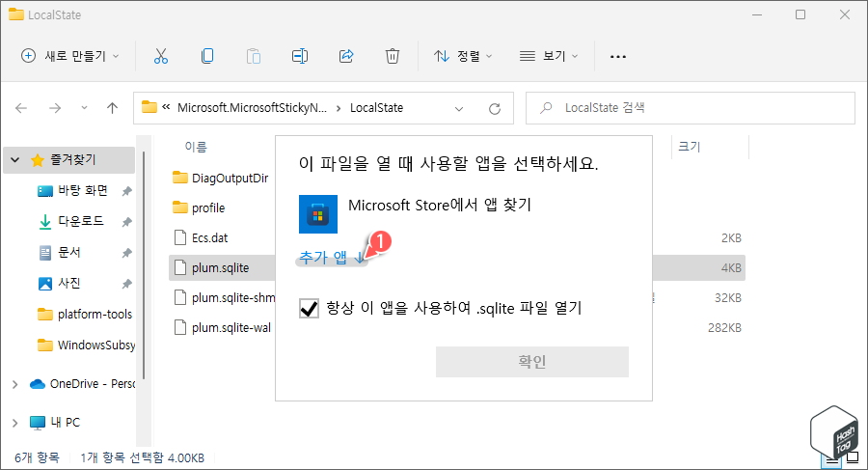Click the search magnifier icon
Image resolution: width=868 pixels, height=470 pixels.
[546, 107]
